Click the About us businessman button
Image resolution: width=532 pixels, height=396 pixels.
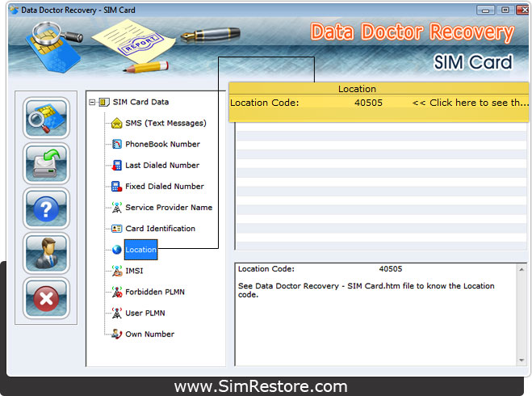coord(46,253)
